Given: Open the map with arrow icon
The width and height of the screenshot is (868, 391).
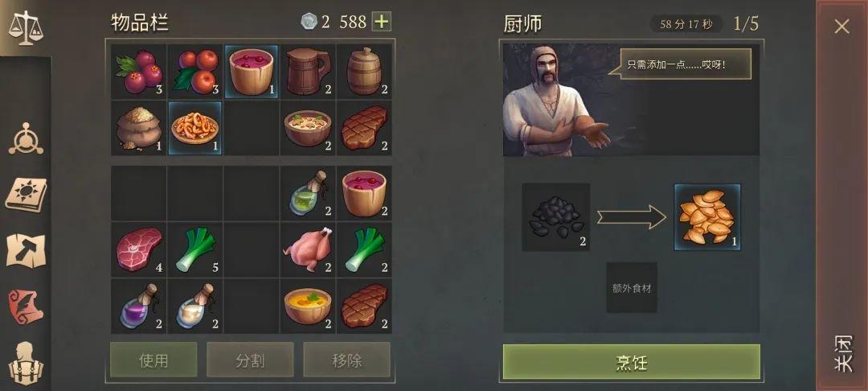Looking at the screenshot, I should coord(26,251).
